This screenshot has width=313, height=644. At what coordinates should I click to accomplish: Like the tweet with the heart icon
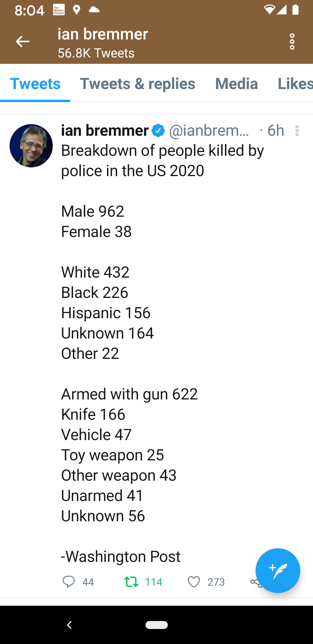pos(194,582)
